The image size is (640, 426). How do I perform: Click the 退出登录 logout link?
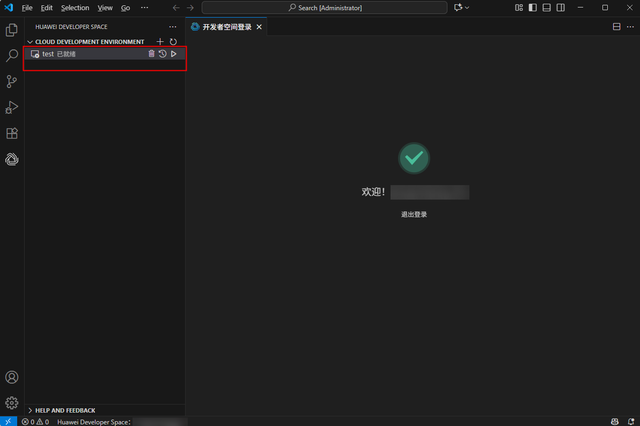click(x=414, y=214)
